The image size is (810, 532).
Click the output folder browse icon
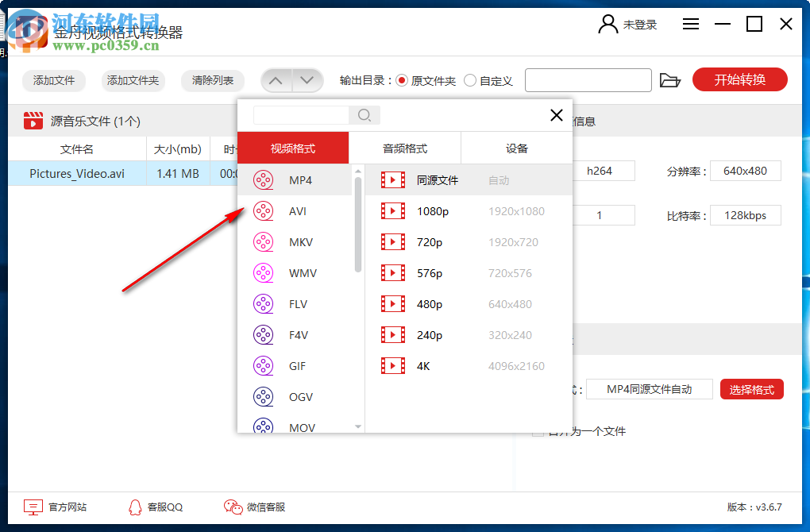pos(670,79)
